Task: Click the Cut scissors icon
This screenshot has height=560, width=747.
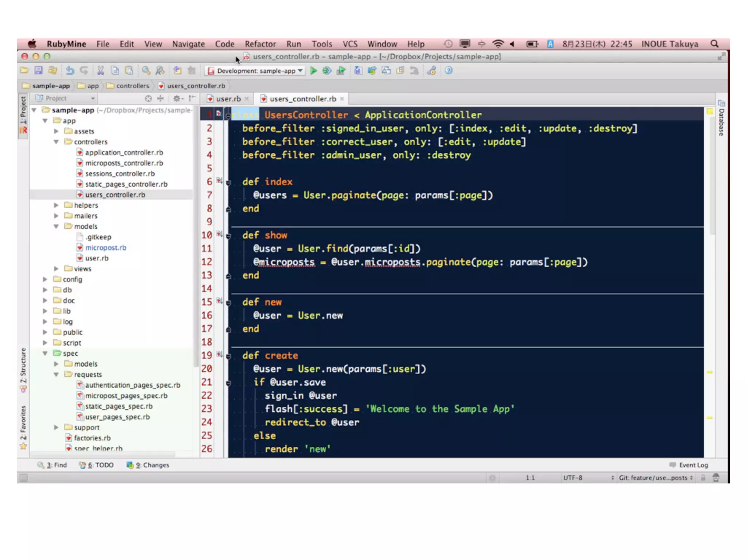Action: [x=101, y=71]
